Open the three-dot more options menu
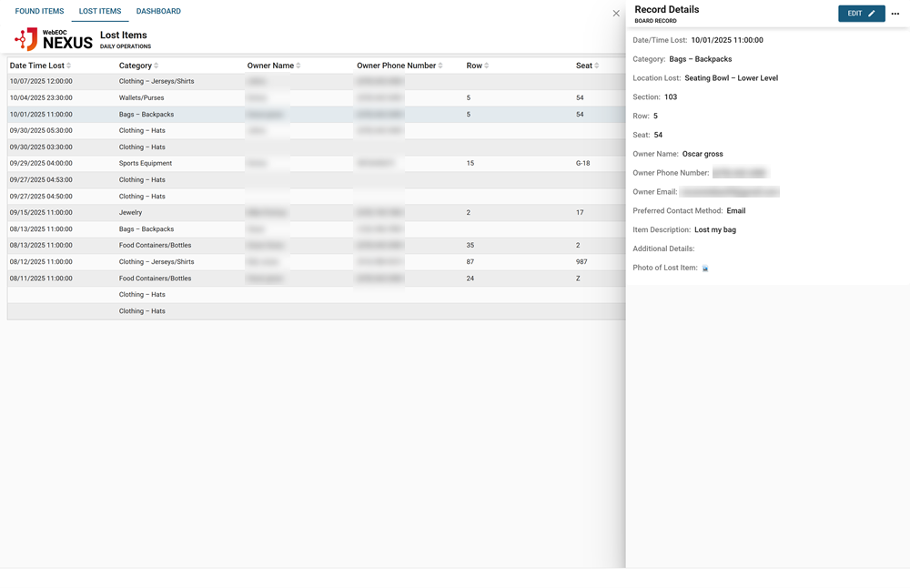The width and height of the screenshot is (910, 588). 895,14
